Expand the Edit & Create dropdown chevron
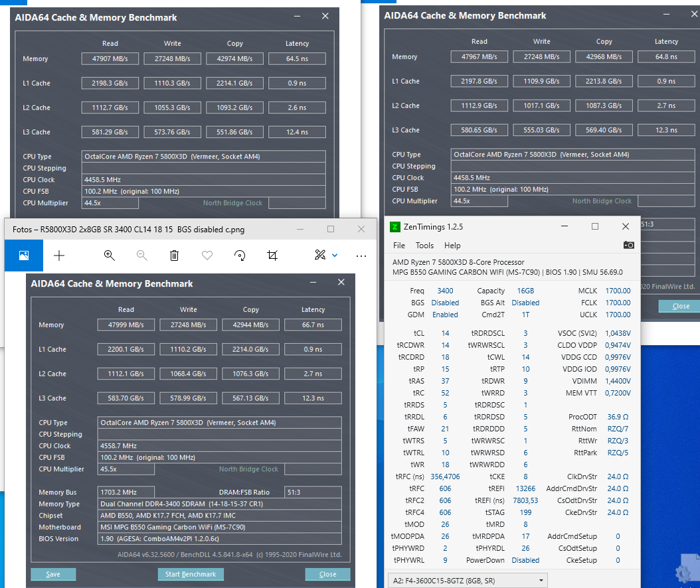This screenshot has width=700, height=588. 333,256
